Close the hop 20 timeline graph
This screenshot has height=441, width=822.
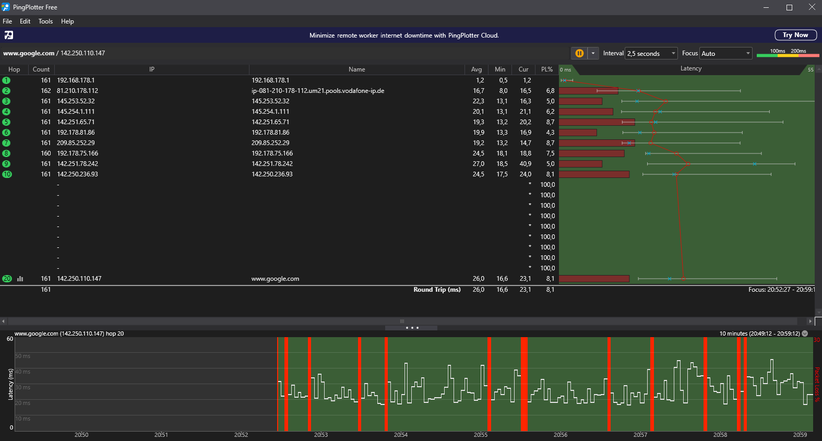pos(805,333)
